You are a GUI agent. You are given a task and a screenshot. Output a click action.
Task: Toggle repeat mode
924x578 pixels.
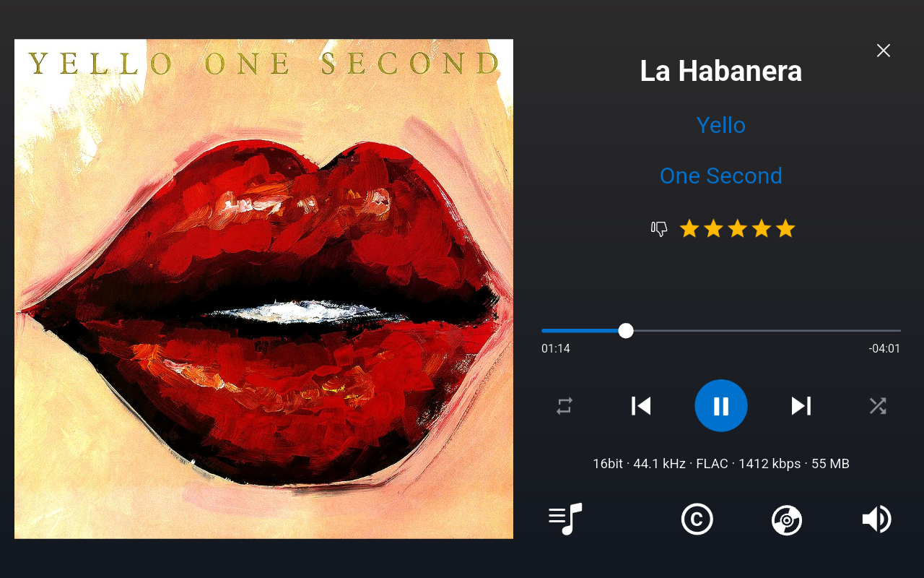click(x=565, y=406)
